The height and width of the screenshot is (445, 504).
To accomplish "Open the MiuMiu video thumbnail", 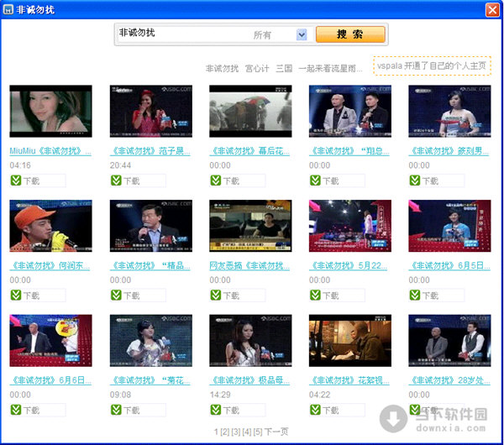I will (50, 111).
